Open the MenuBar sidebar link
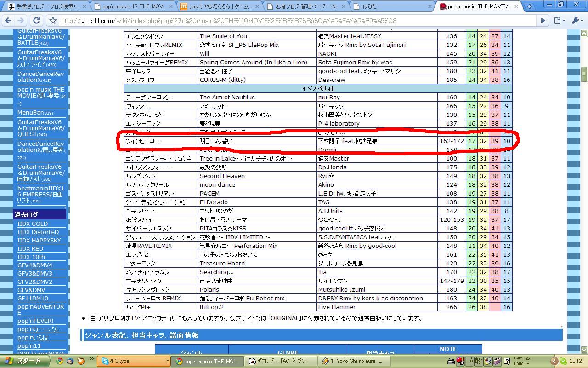This screenshot has height=368, width=588. click(35, 113)
